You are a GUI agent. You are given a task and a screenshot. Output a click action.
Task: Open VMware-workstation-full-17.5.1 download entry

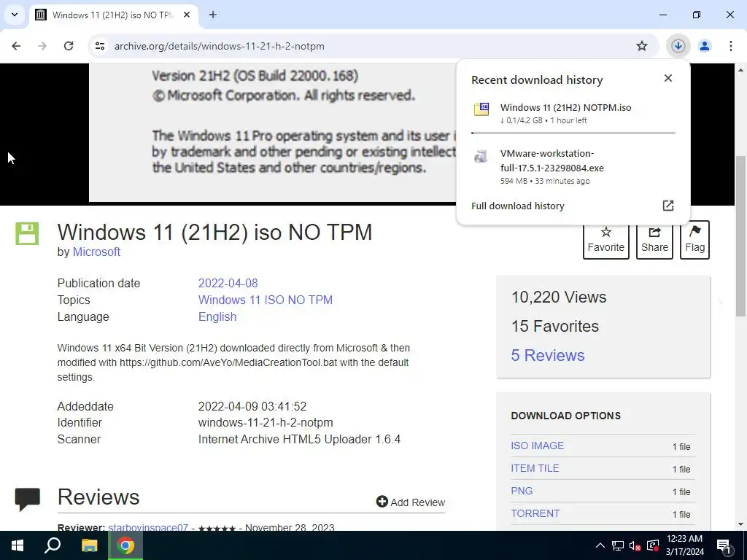coord(573,167)
